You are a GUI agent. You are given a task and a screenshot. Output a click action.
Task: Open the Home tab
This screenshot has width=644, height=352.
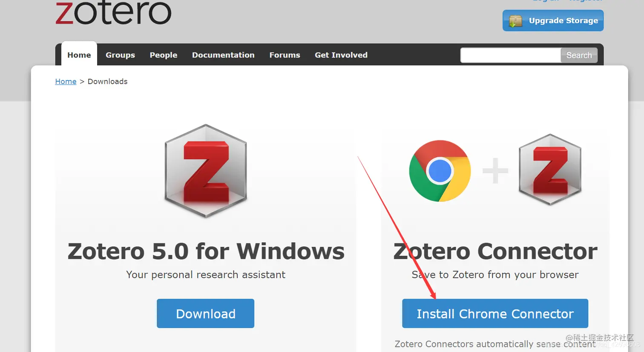(79, 55)
